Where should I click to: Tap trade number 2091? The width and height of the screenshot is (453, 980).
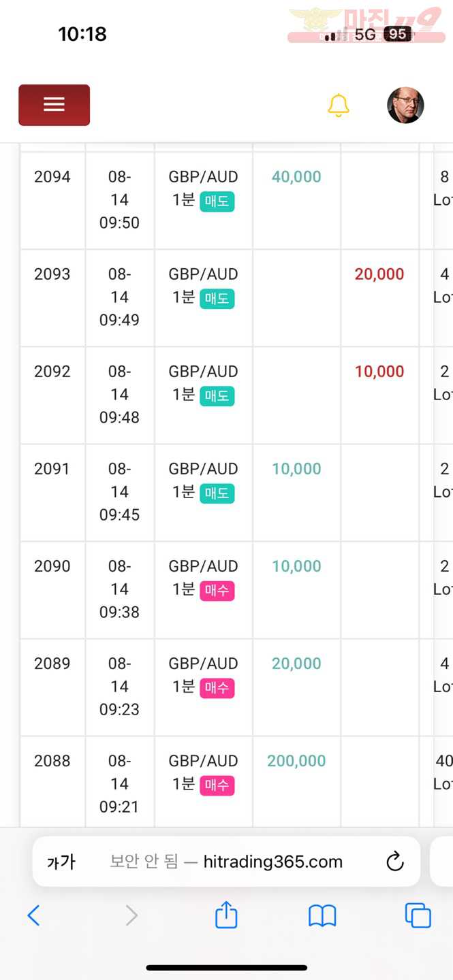pyautogui.click(x=52, y=469)
